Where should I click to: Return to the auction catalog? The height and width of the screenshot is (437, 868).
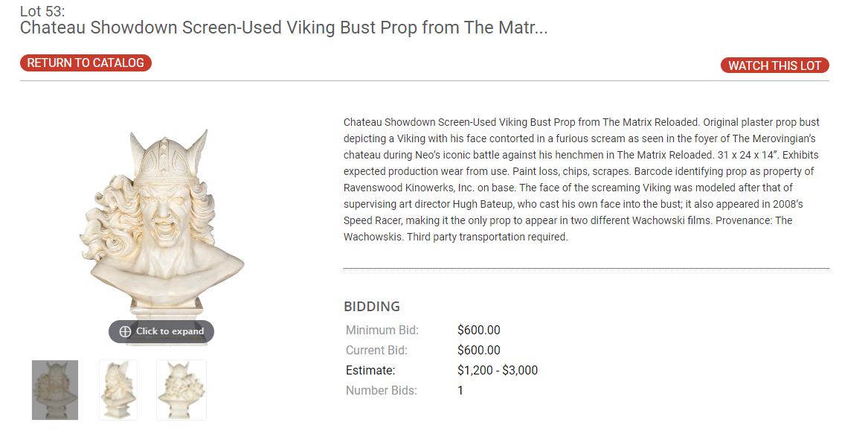(86, 63)
